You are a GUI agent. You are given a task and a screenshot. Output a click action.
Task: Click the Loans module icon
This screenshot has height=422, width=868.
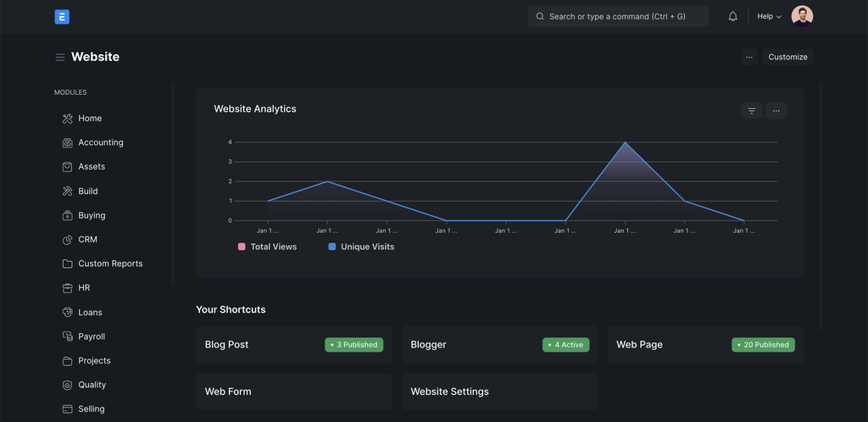pos(68,313)
